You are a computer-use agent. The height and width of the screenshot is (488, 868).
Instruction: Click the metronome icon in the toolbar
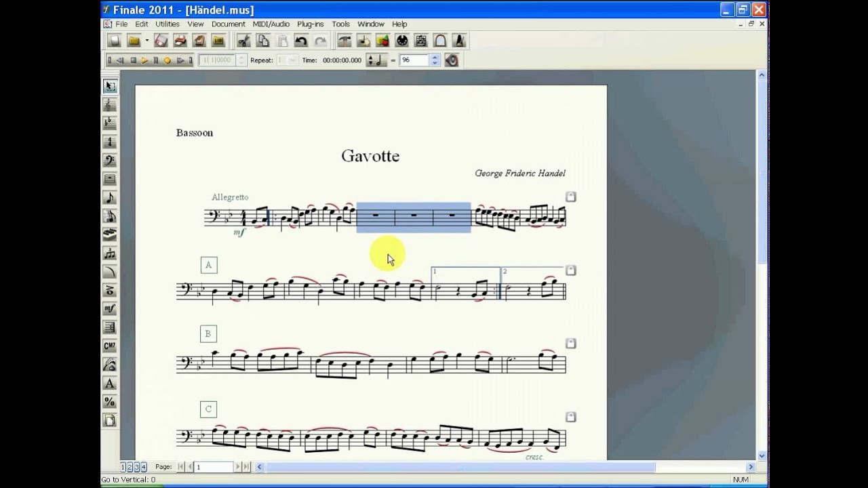(459, 41)
